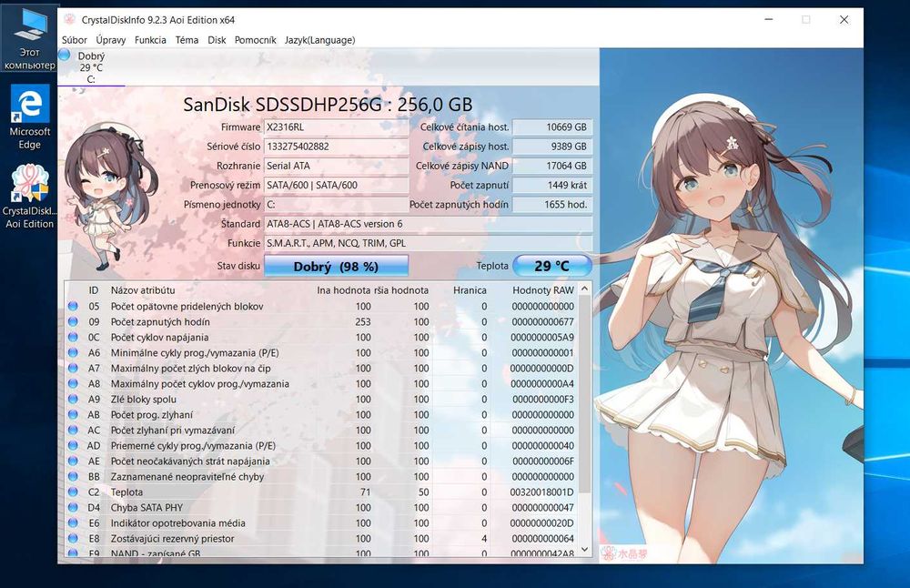The image size is (910, 588).
Task: Click status orb of attribute E6
Action: point(73,523)
